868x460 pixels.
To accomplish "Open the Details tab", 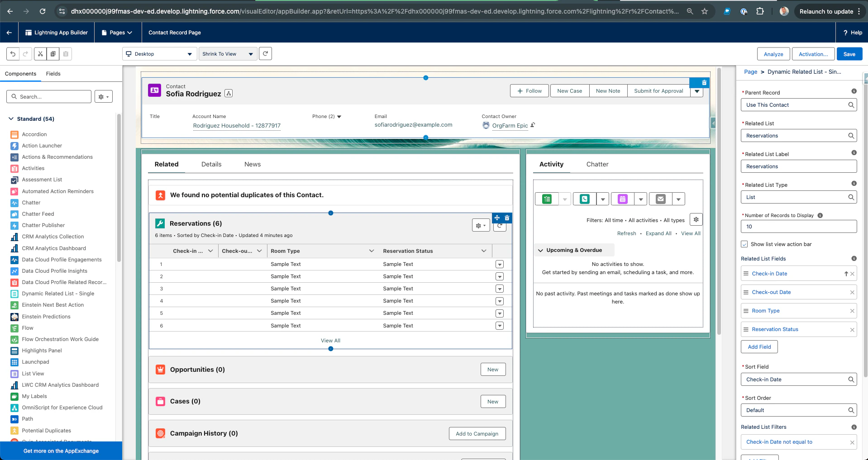I will point(211,164).
